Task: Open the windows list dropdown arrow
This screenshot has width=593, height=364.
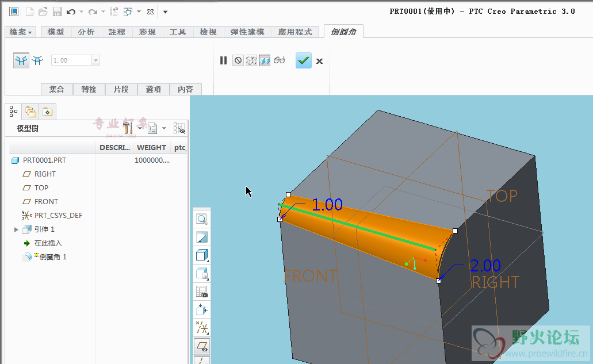Action: [x=139, y=12]
